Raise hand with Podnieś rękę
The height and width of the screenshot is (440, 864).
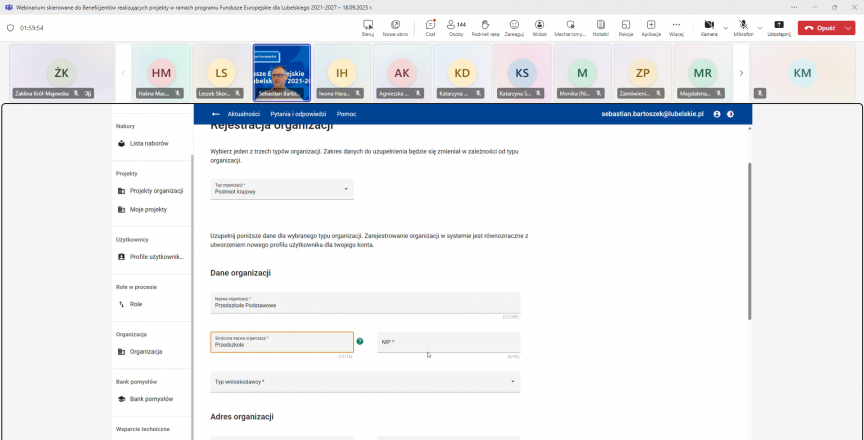coord(485,28)
